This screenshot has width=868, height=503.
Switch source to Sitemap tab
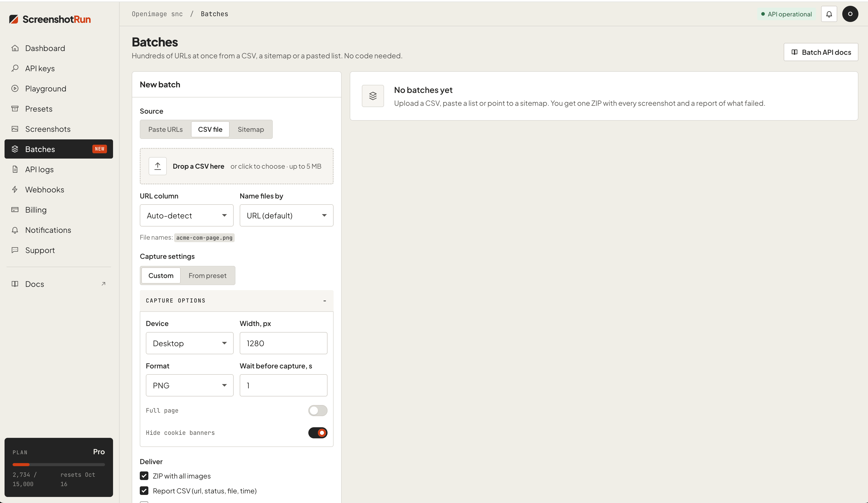coord(251,129)
